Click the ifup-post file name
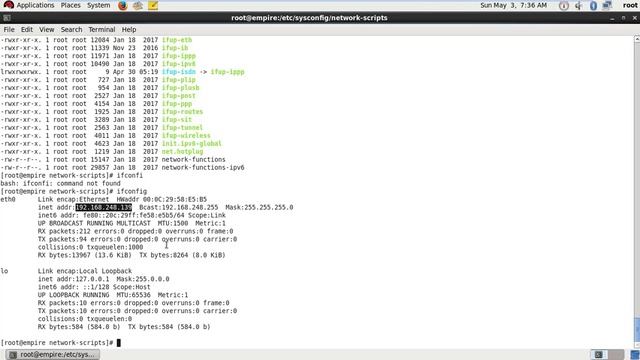 (x=179, y=96)
